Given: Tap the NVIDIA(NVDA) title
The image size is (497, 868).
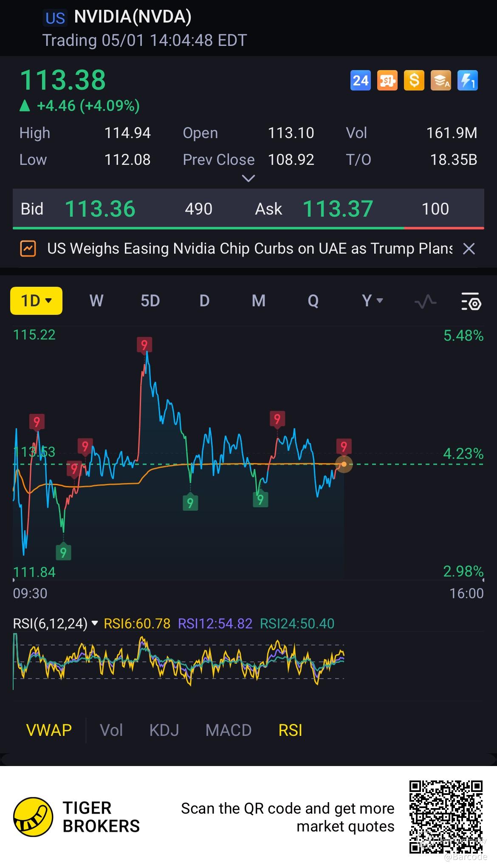Looking at the screenshot, I should [x=133, y=17].
